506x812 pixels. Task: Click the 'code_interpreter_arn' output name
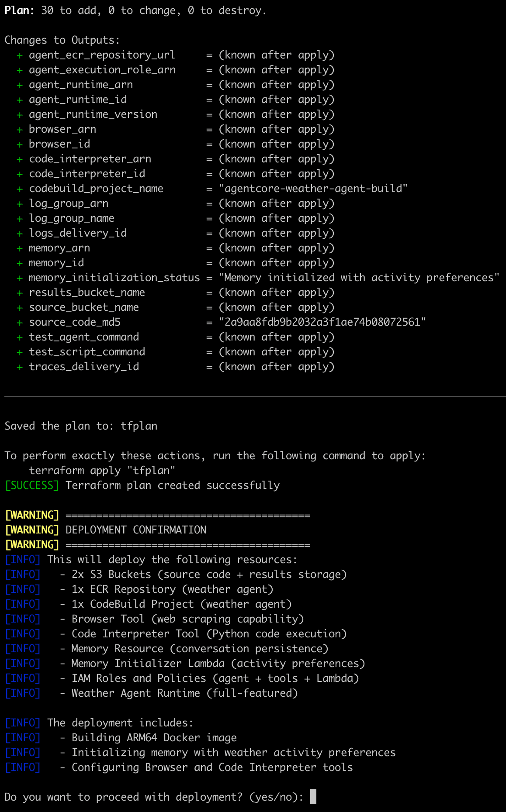[x=90, y=159]
